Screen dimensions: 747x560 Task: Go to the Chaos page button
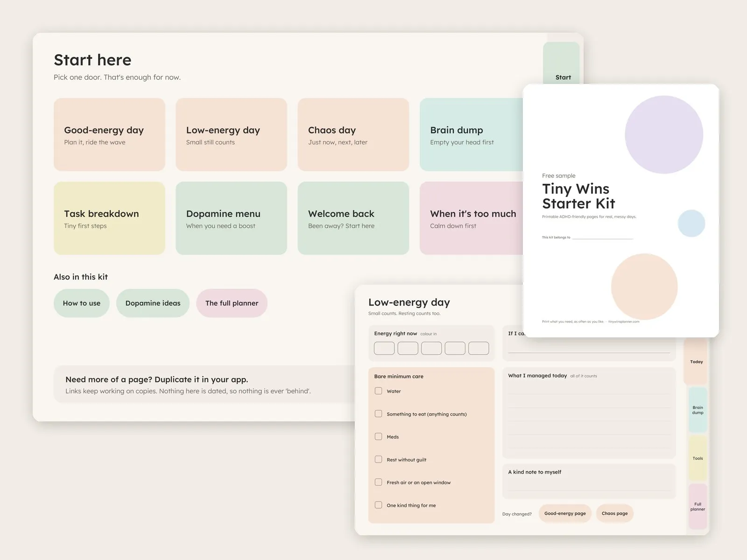614,513
